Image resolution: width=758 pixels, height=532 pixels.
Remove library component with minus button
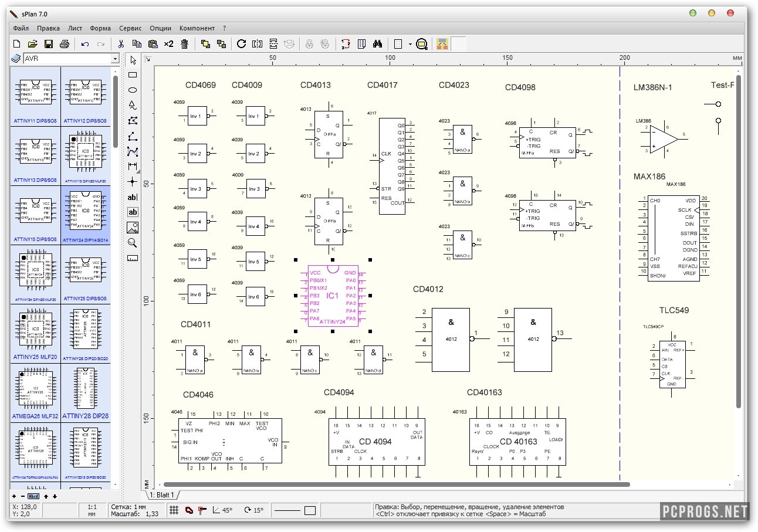tap(22, 496)
